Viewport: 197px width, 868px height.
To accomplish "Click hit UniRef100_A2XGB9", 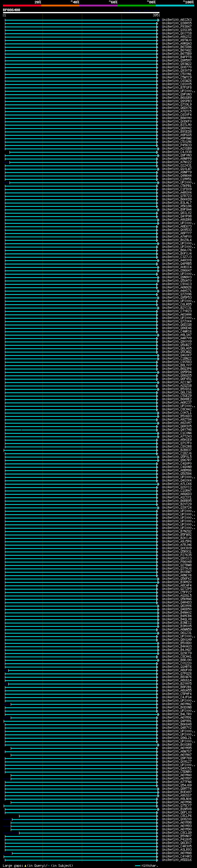I will (x=177, y=149).
